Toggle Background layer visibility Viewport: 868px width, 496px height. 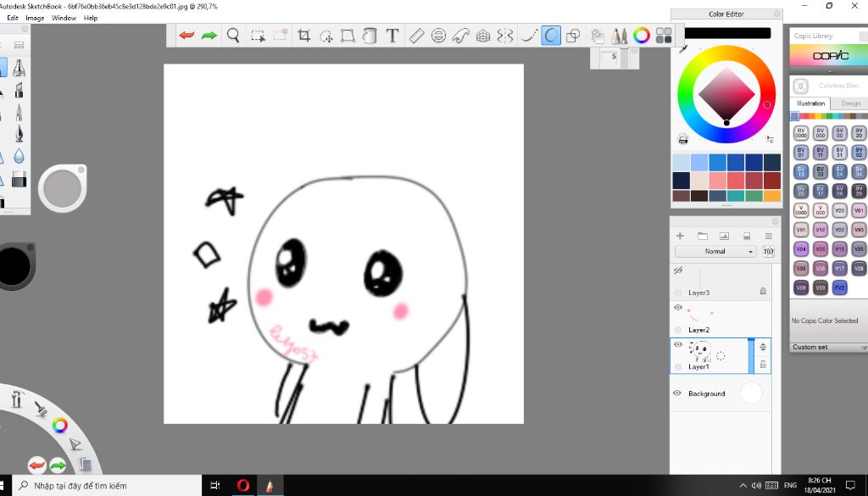tap(678, 393)
